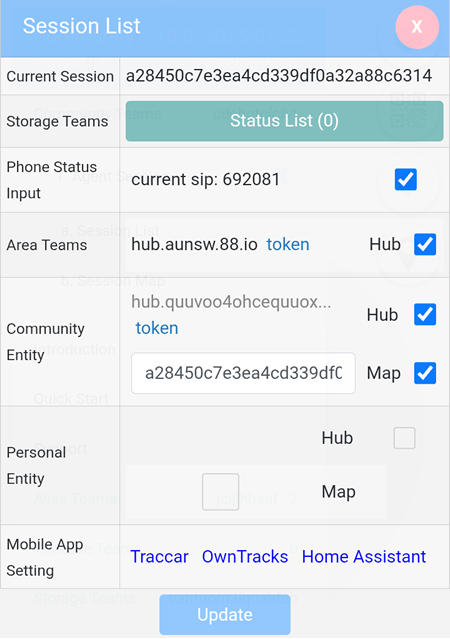Select the current session ID text
This screenshot has height=639, width=450.
tap(279, 76)
